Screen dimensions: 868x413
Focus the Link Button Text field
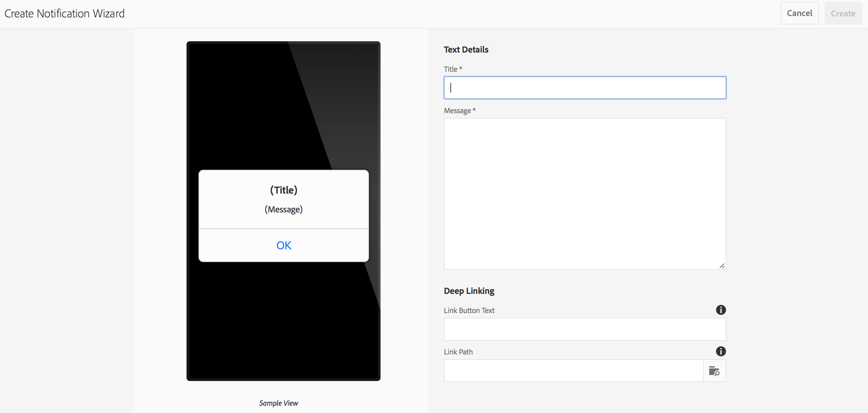point(585,329)
